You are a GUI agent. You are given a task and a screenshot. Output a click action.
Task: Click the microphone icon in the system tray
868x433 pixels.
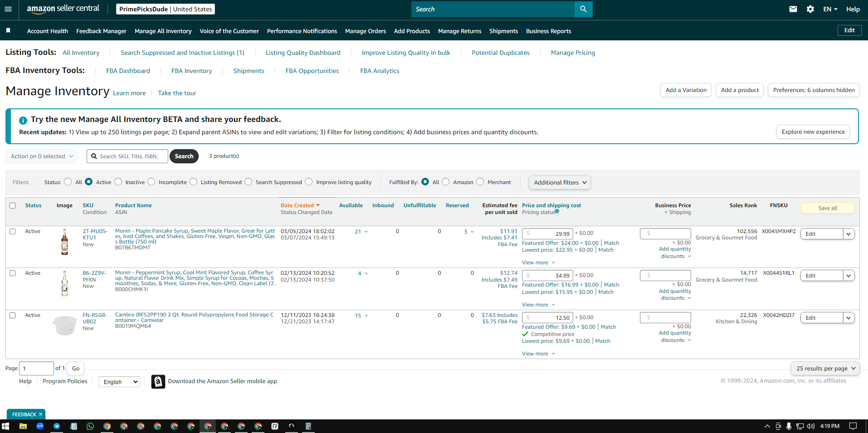pyautogui.click(x=789, y=426)
